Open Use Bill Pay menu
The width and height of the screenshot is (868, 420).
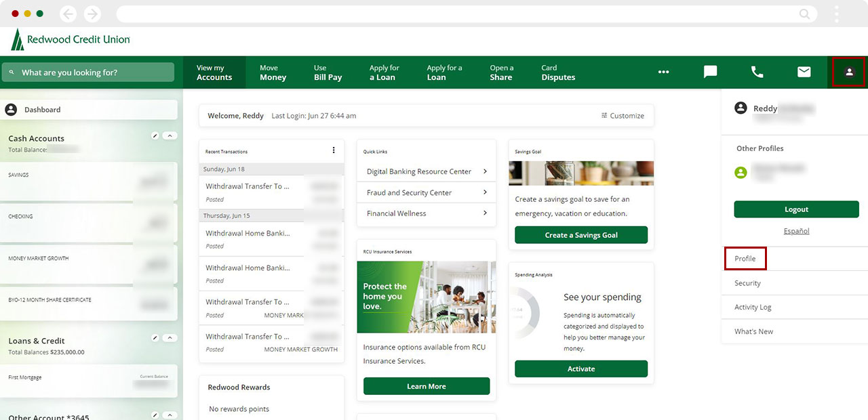point(328,72)
